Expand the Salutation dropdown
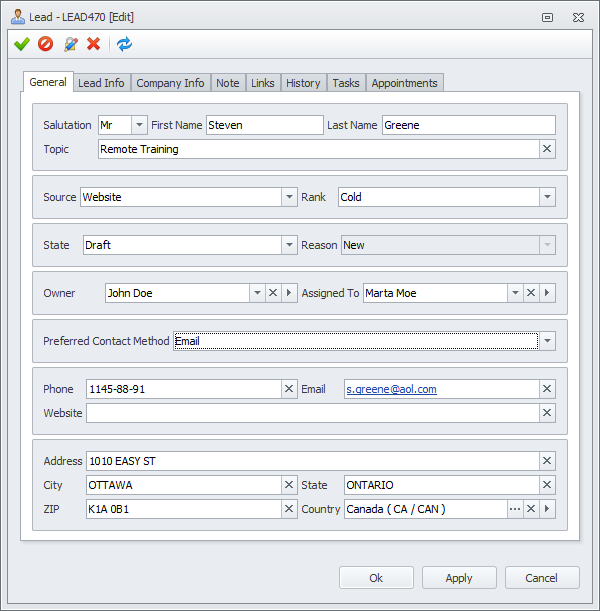 [x=139, y=125]
